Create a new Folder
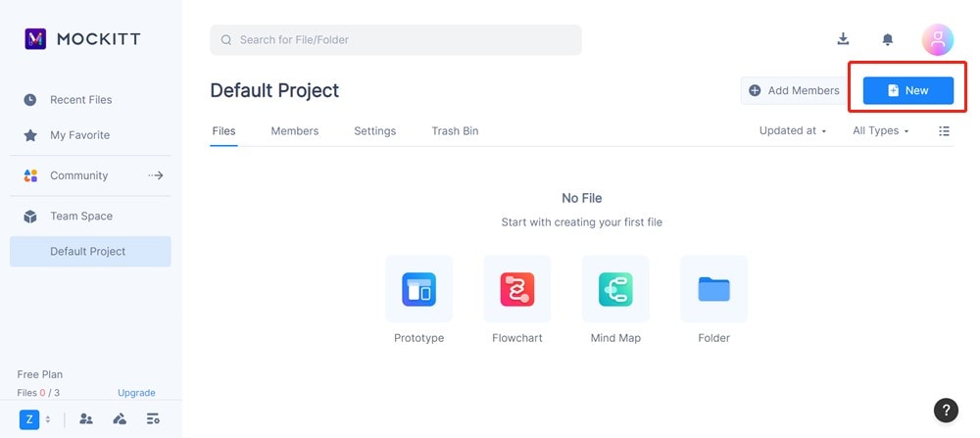Viewport: 980px width, 438px height. (713, 290)
